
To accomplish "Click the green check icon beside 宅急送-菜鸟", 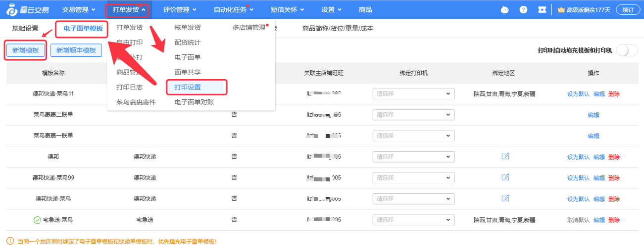I will point(37,220).
